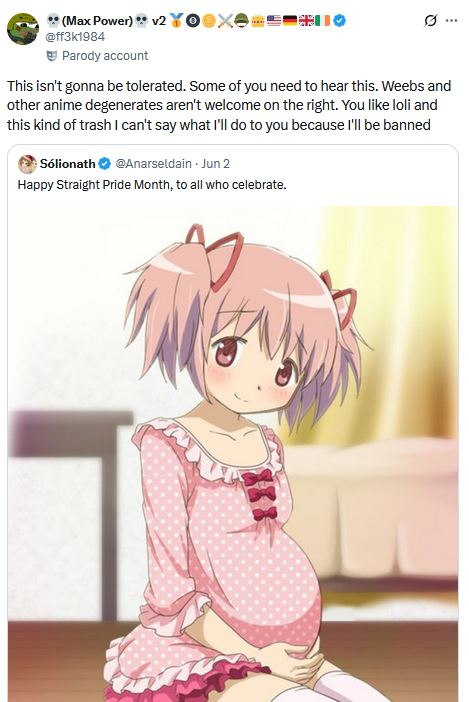Click the "Jun 2" timestamp

[x=215, y=164]
